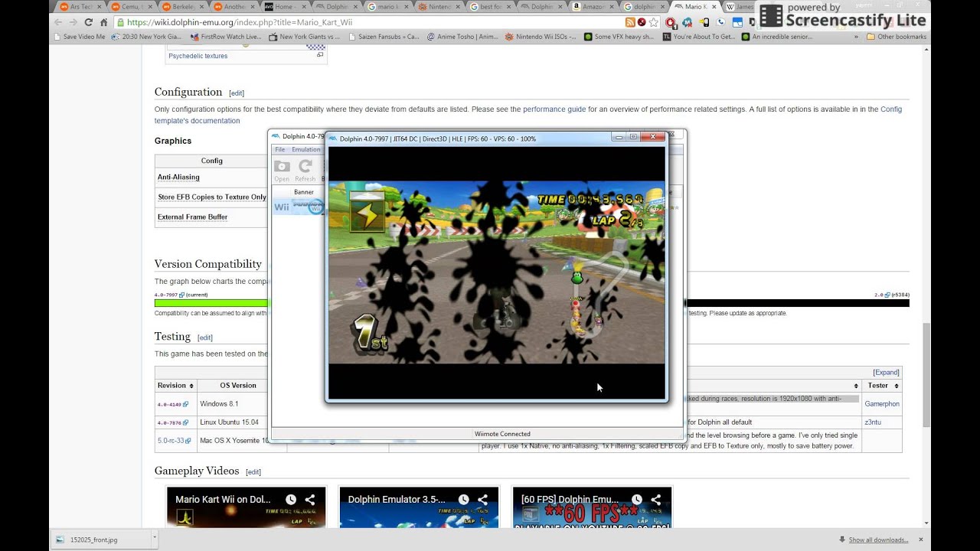980x551 pixels.
Task: Open Saizen Fansubs bookmark
Action: (x=384, y=37)
